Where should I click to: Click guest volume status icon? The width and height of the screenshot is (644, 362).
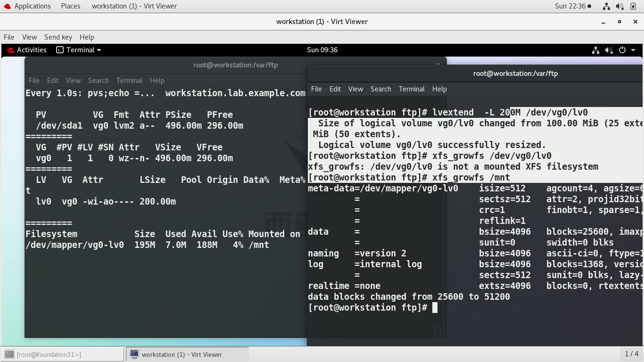(609, 50)
